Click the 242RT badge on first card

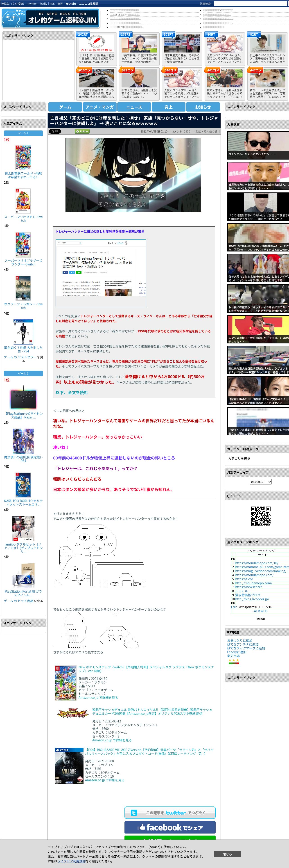83,34
